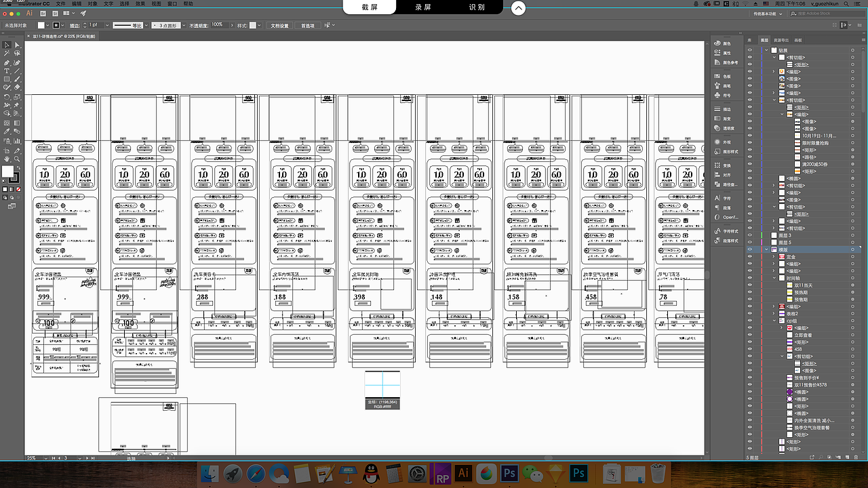Viewport: 868px width, 488px height.
Task: Open the Transparency panel
Action: (724, 128)
